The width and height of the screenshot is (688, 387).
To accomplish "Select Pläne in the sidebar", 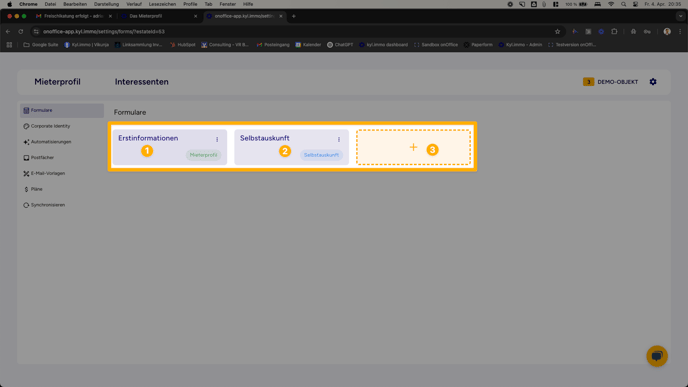I will coord(33,189).
